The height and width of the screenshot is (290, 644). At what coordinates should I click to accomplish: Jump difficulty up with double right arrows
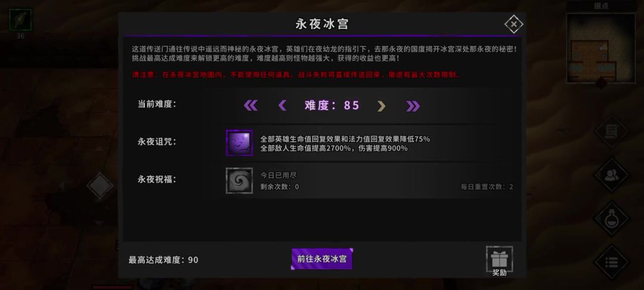coord(413,106)
